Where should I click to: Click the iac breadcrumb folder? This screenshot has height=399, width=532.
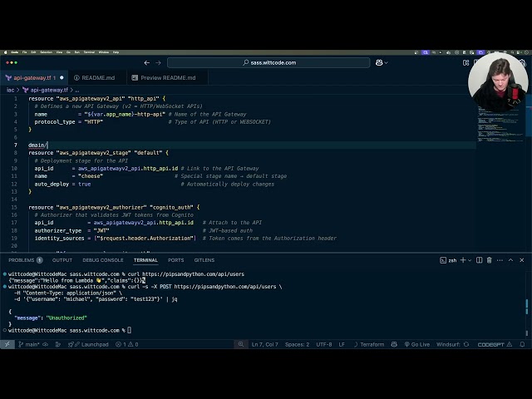coord(11,90)
